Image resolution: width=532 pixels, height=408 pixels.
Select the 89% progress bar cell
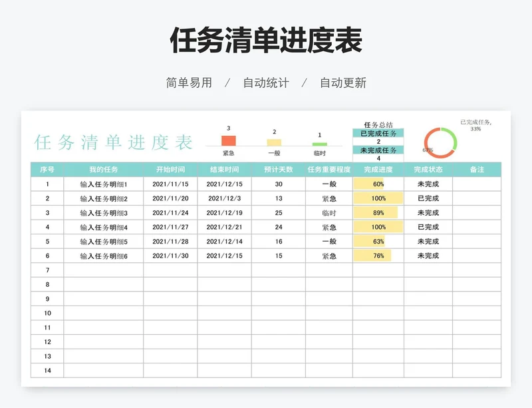pos(378,213)
